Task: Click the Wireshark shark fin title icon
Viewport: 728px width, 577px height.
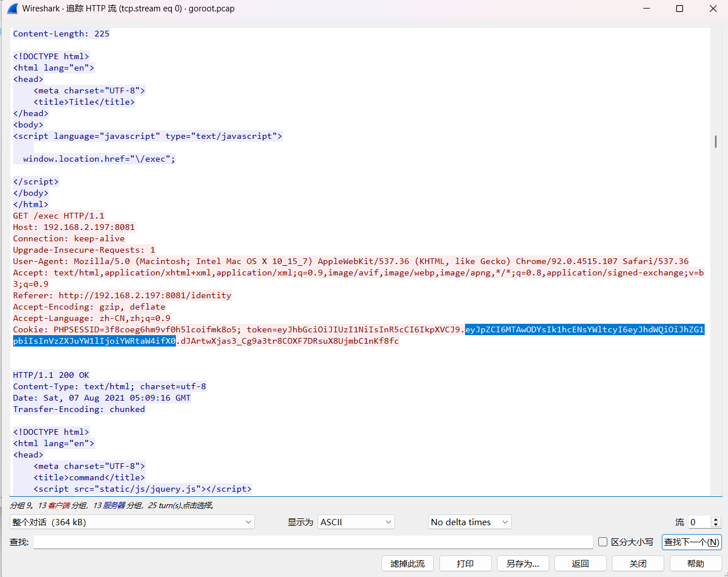Action: click(12, 9)
